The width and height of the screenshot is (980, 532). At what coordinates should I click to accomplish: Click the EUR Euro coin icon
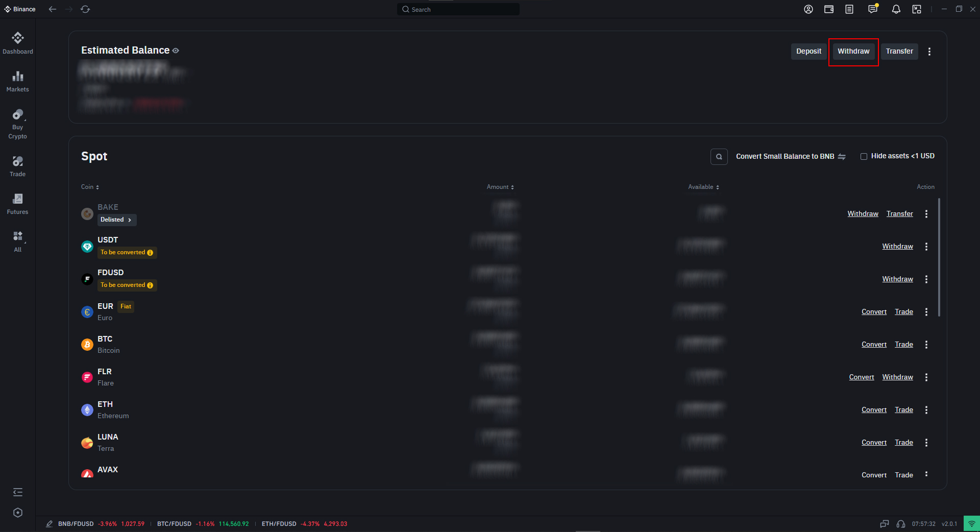pos(87,312)
